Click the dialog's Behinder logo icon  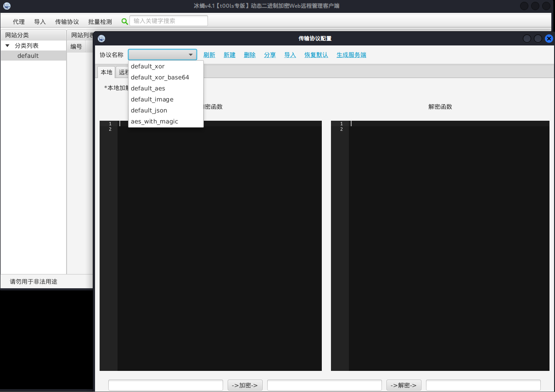(x=101, y=39)
